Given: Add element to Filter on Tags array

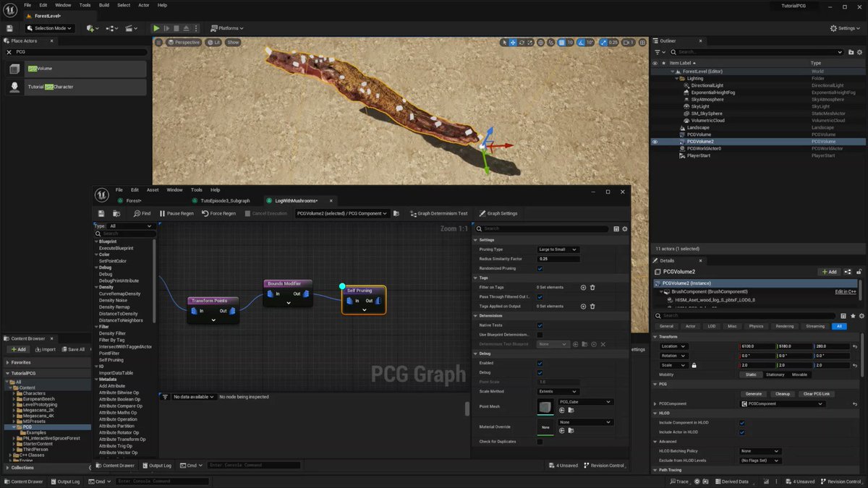Looking at the screenshot, I should coord(583,287).
